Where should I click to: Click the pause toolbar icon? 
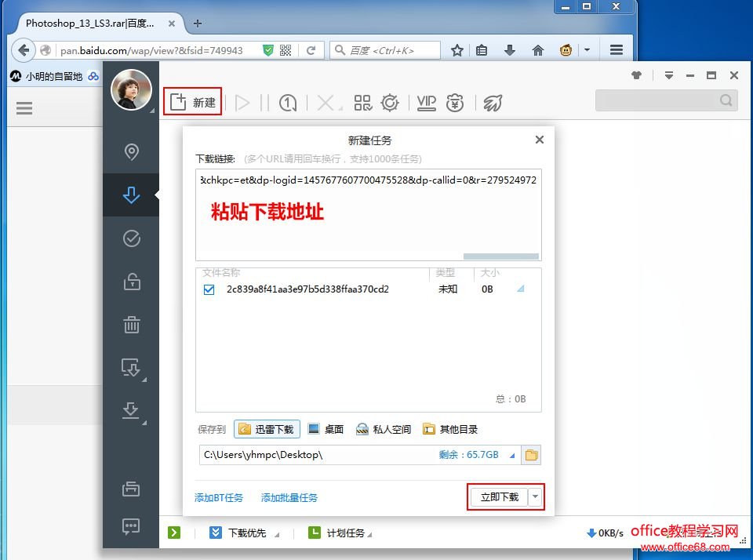click(264, 103)
